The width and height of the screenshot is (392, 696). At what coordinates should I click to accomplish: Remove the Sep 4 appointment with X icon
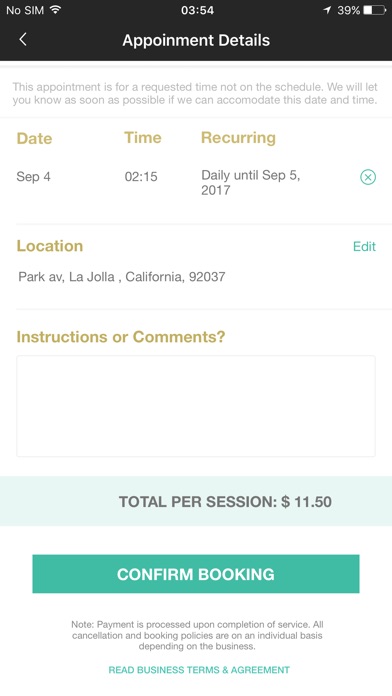click(368, 177)
